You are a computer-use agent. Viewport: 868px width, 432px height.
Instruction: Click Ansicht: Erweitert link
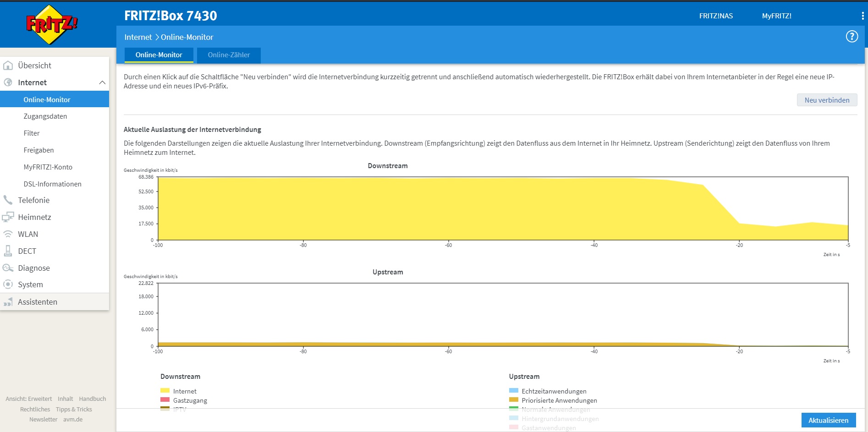coord(29,399)
